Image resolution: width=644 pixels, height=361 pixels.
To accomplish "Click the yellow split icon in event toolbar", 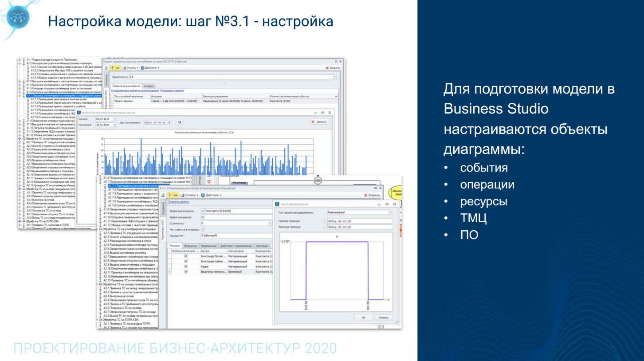I will pyautogui.click(x=113, y=68).
